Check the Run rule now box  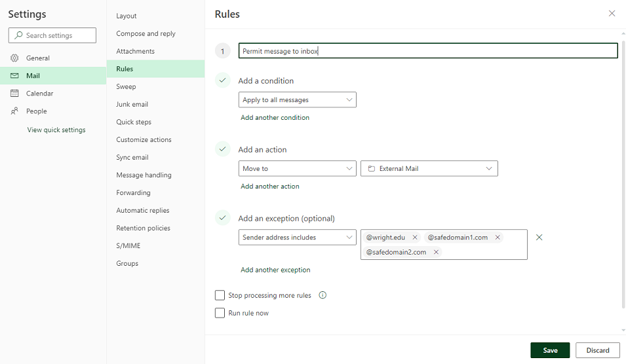point(220,313)
